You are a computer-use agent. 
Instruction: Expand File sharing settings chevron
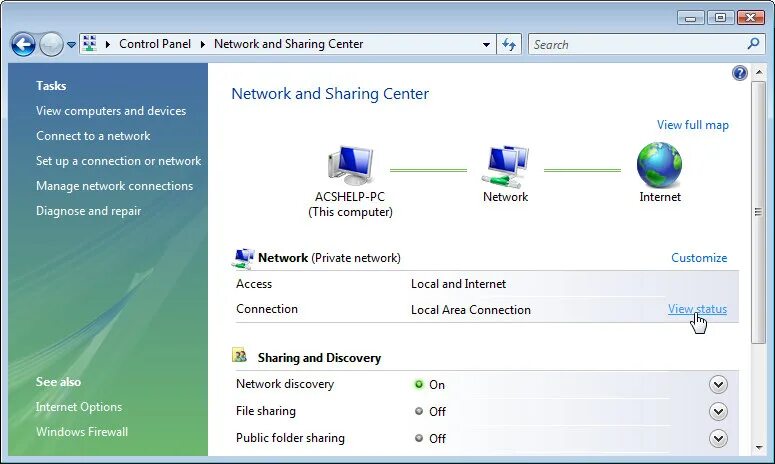(x=718, y=412)
